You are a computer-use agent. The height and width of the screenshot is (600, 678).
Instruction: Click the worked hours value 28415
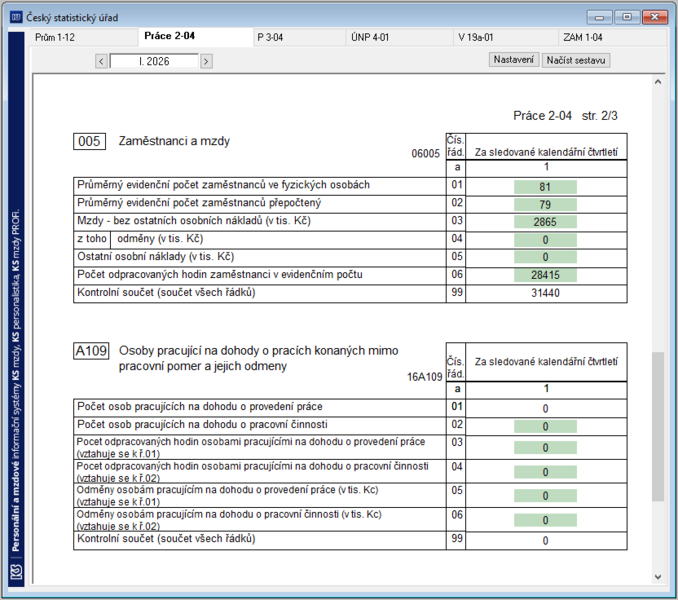(x=545, y=275)
